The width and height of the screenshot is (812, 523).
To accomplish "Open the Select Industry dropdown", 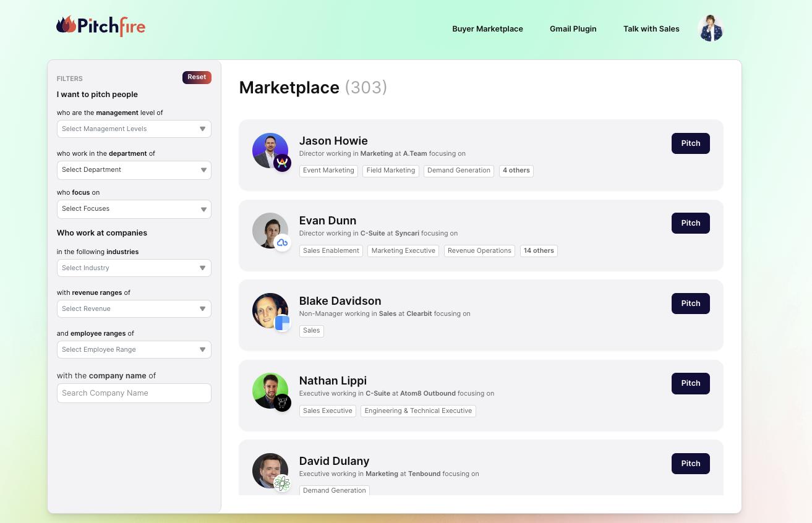I will 134,268.
